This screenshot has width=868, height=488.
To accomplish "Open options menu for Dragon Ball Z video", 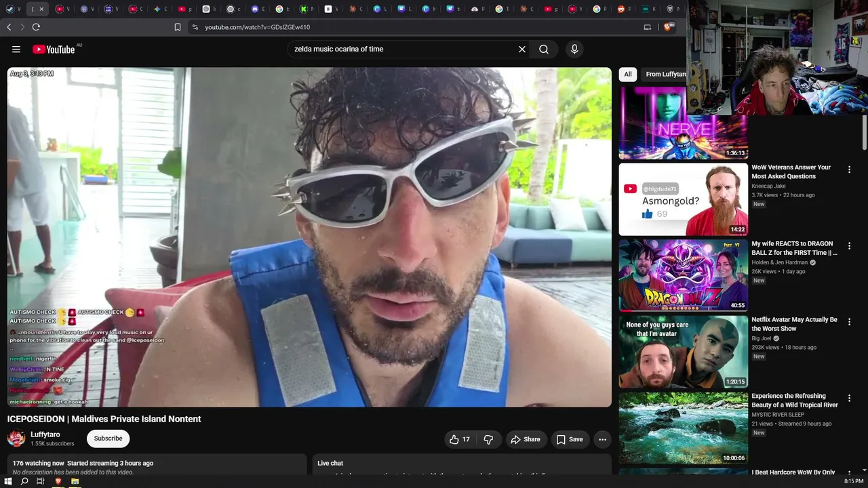I will tap(849, 246).
